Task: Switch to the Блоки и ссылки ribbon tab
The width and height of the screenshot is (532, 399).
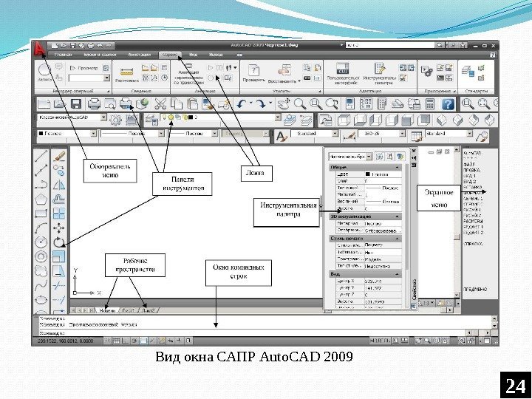Action: 100,55
